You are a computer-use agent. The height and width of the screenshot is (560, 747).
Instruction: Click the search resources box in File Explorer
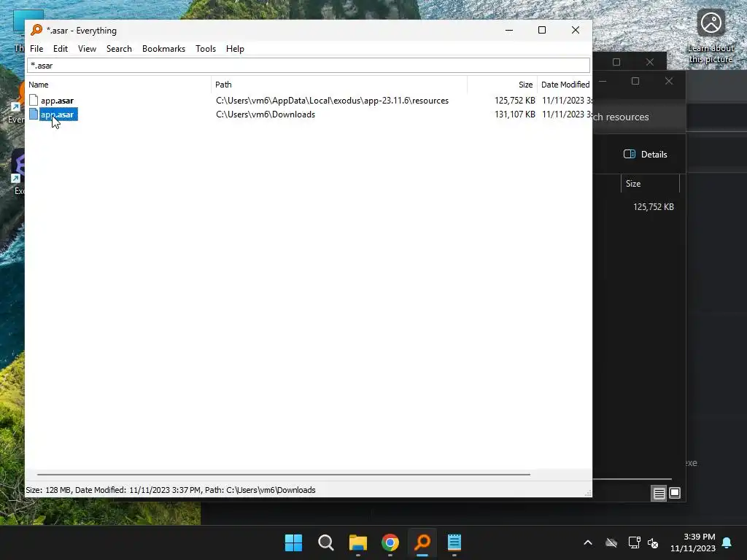coord(638,117)
